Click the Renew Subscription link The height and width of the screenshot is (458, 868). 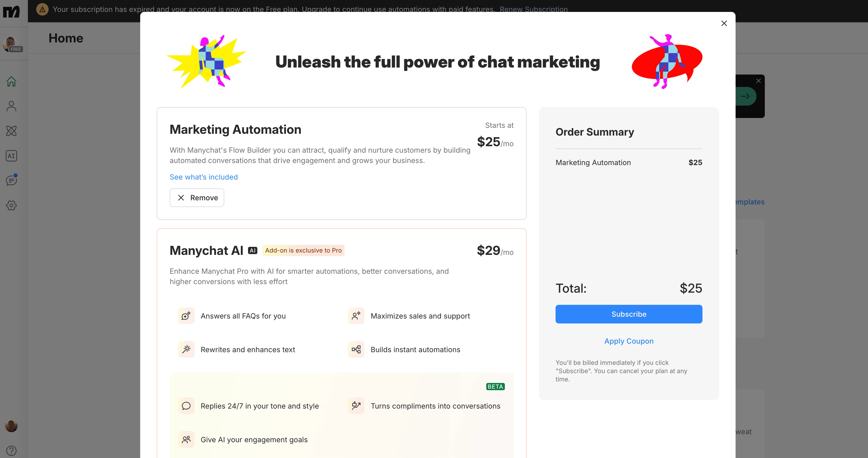(533, 9)
